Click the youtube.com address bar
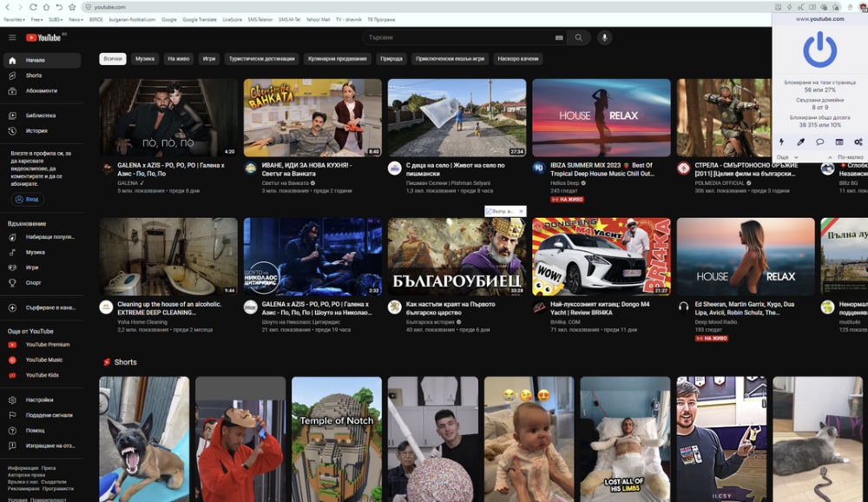Viewport: 868px width, 502px height. (x=426, y=7)
